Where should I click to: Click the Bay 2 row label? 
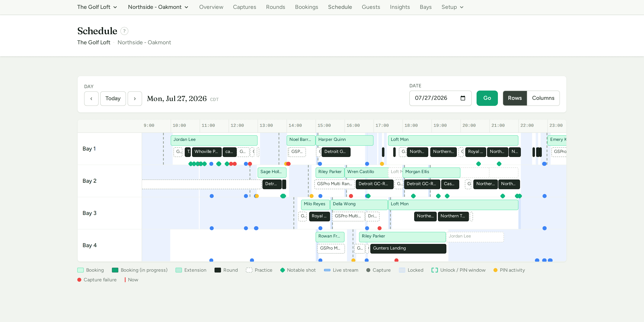(89, 181)
